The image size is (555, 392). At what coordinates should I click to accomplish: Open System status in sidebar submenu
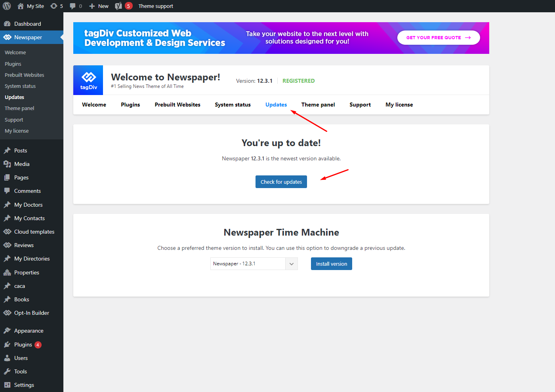coord(20,86)
